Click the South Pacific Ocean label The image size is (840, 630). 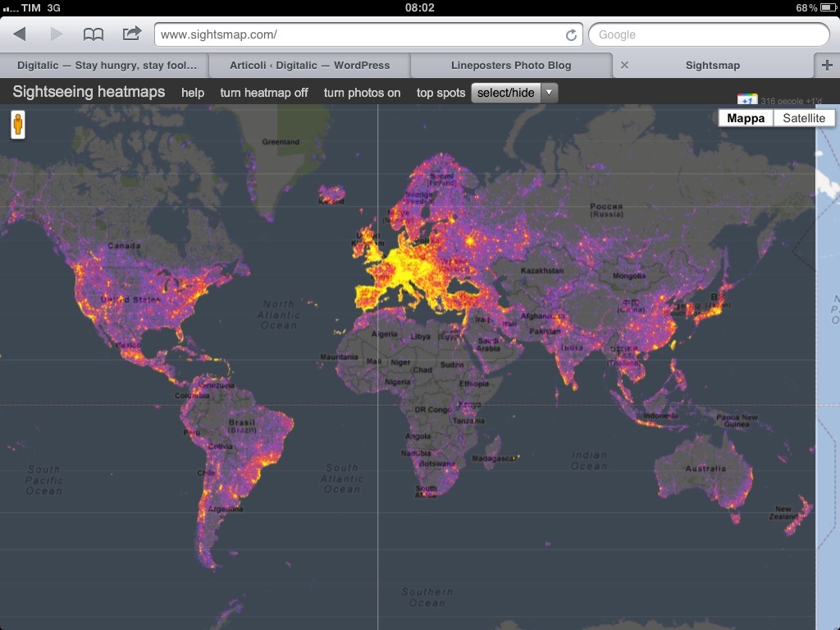(44, 480)
